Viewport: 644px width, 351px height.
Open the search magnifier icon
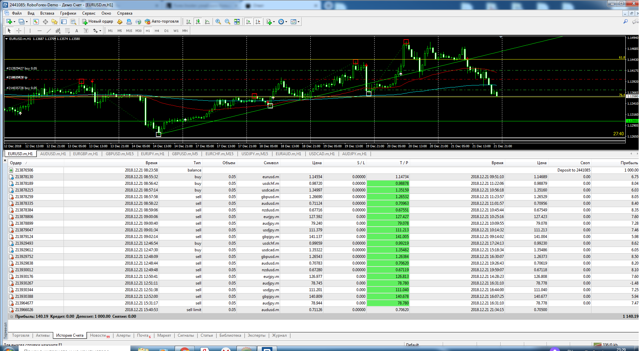click(625, 22)
